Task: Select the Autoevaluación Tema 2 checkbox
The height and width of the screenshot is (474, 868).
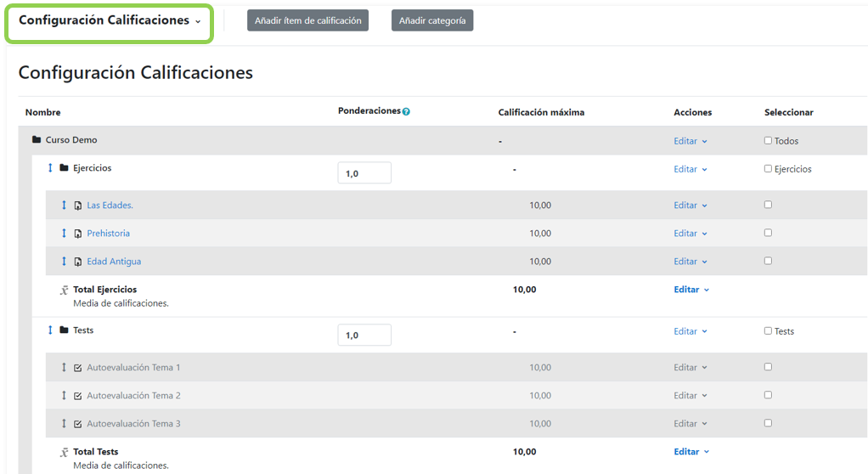Action: pos(768,395)
